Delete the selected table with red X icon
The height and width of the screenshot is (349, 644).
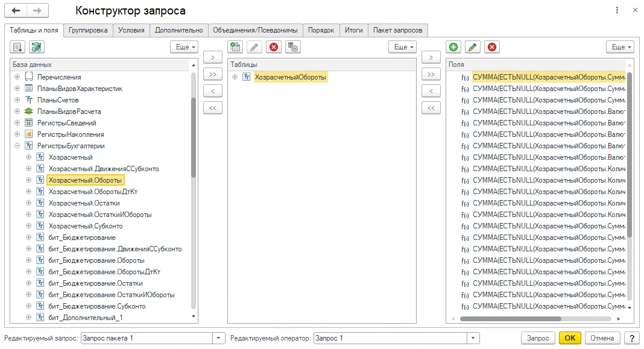(274, 47)
